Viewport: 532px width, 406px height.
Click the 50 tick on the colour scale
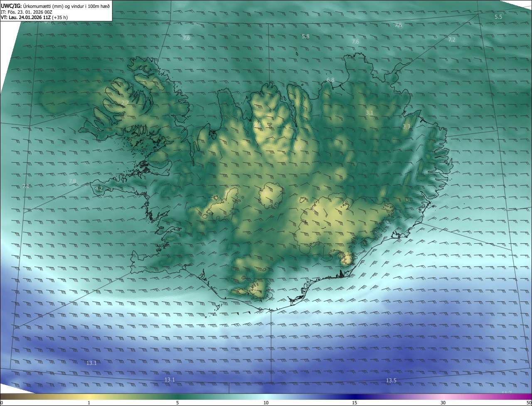[529, 403]
